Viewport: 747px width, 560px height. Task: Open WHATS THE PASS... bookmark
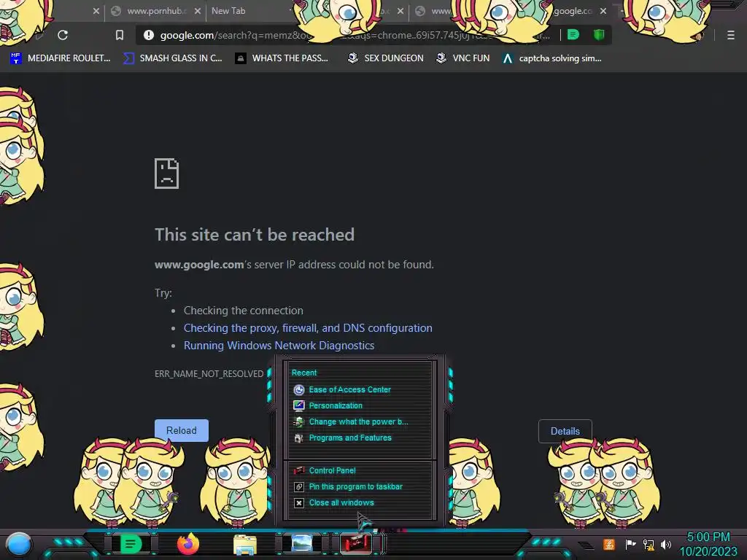pos(282,58)
